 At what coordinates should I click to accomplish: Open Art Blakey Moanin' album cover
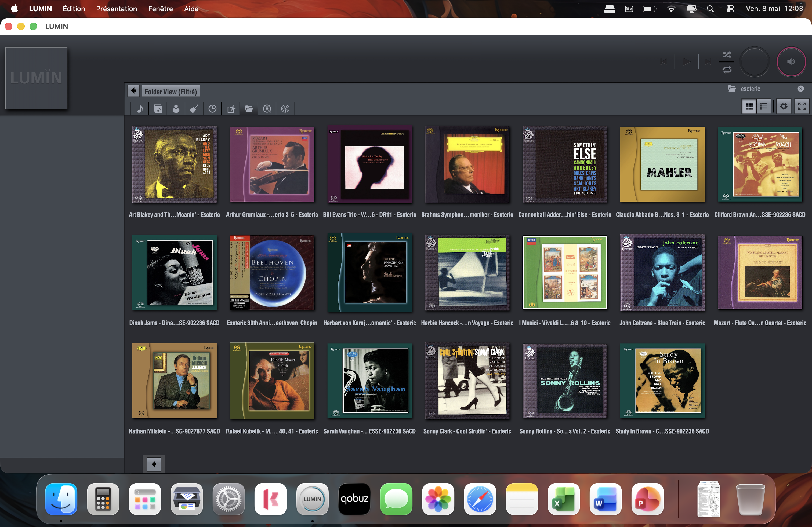point(174,164)
